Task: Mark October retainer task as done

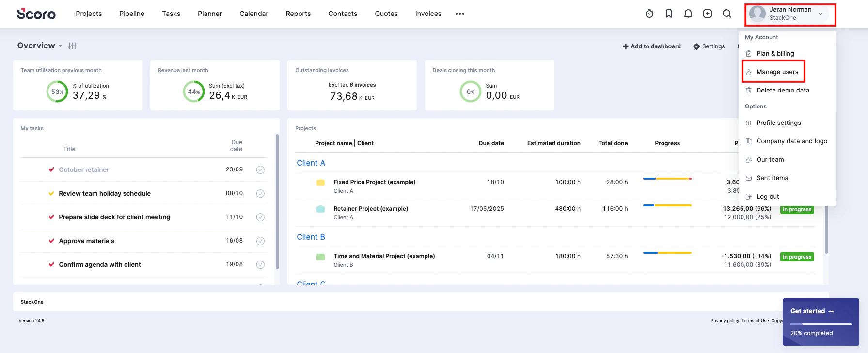Action: (260, 169)
